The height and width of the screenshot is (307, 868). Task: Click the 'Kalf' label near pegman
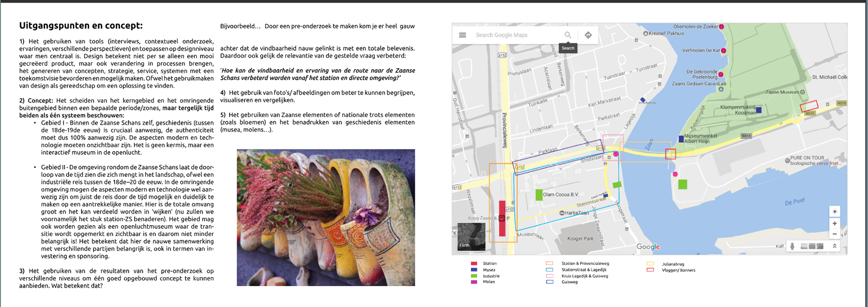779,246
